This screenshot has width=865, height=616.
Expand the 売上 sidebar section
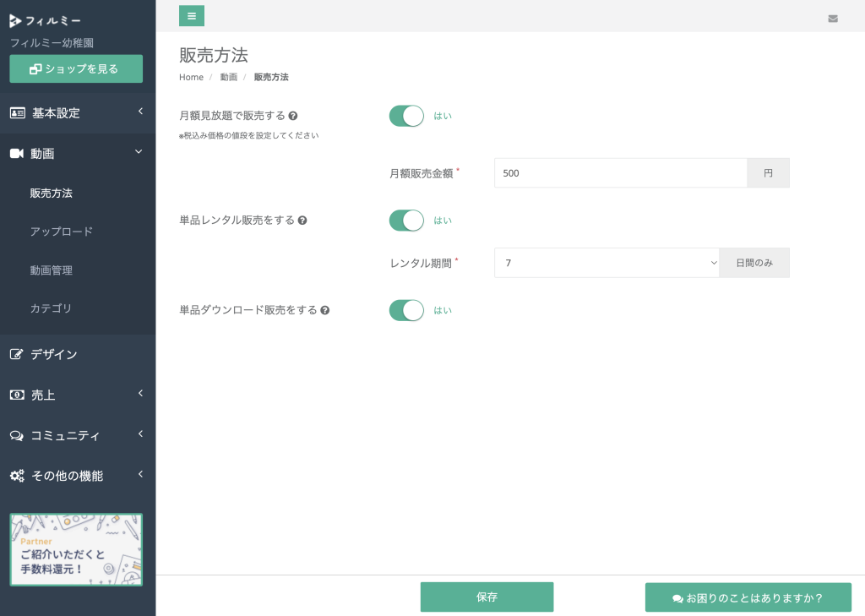(x=78, y=395)
